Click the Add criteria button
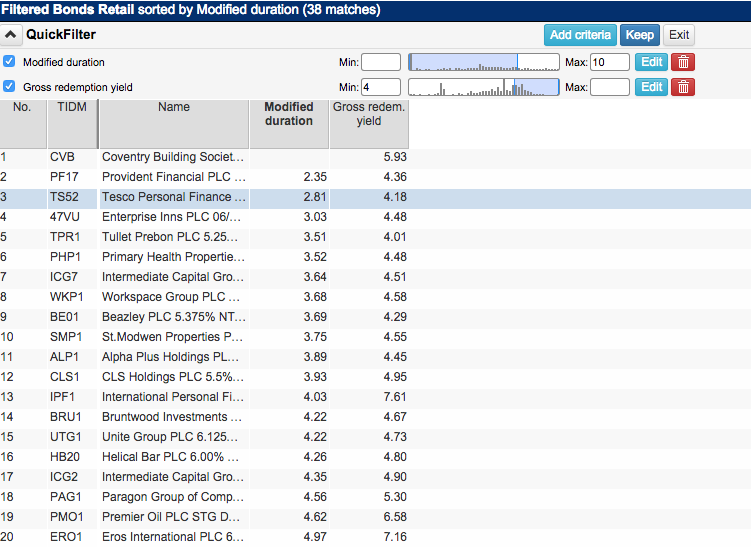Image resolution: width=751 pixels, height=547 pixels. pos(580,35)
